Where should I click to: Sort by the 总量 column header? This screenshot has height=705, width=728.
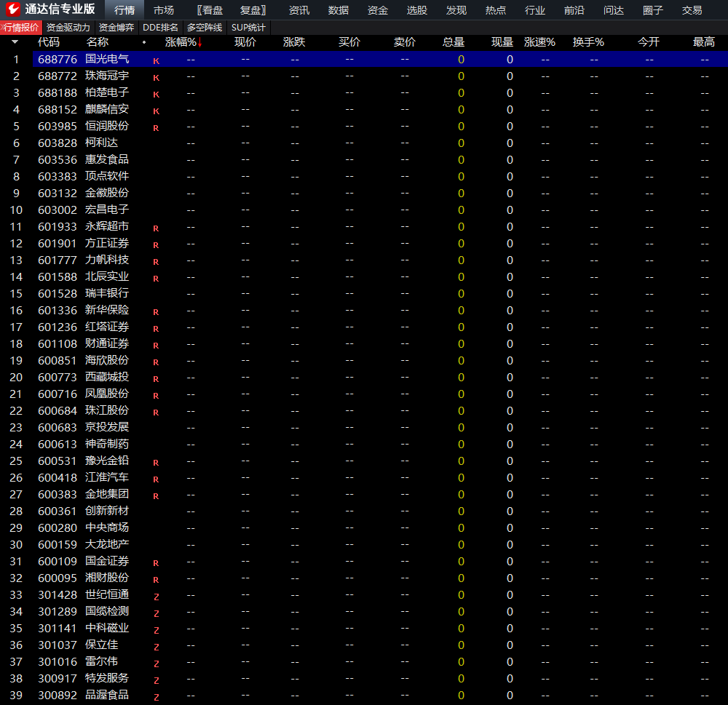click(454, 42)
